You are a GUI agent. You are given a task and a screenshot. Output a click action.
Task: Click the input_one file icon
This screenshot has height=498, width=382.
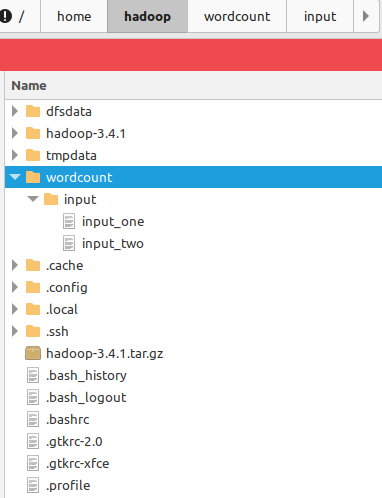(69, 221)
